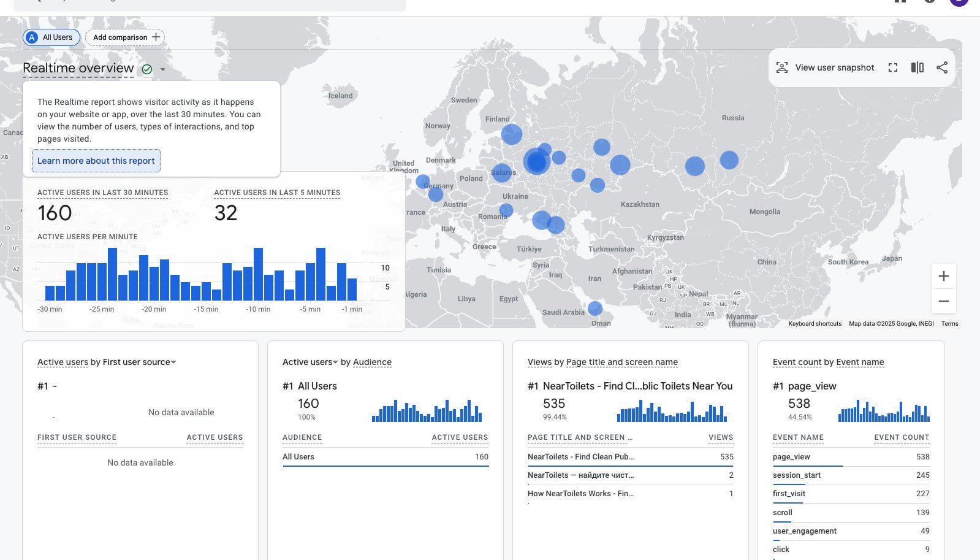Open map Terms link

[x=949, y=324]
